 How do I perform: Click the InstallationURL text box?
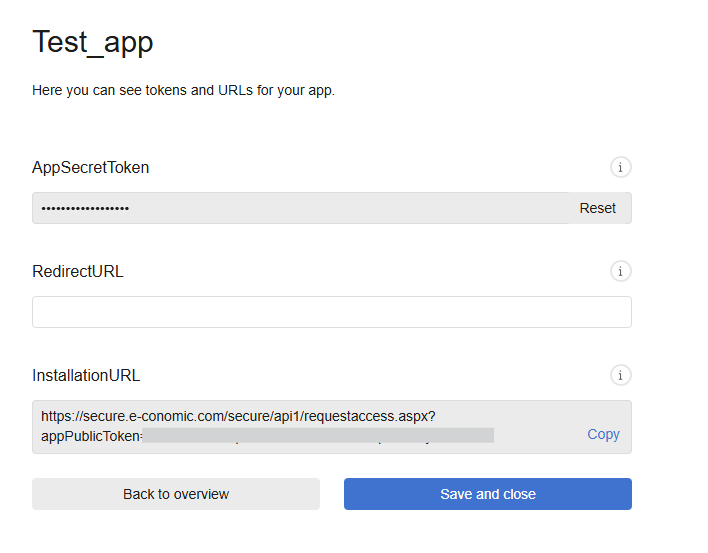332,427
